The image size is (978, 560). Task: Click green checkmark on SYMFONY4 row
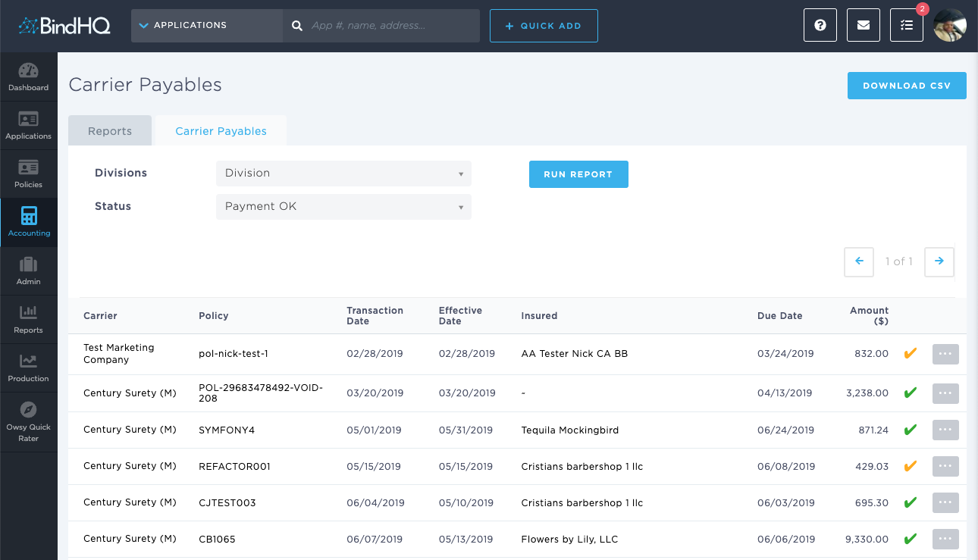coord(911,430)
